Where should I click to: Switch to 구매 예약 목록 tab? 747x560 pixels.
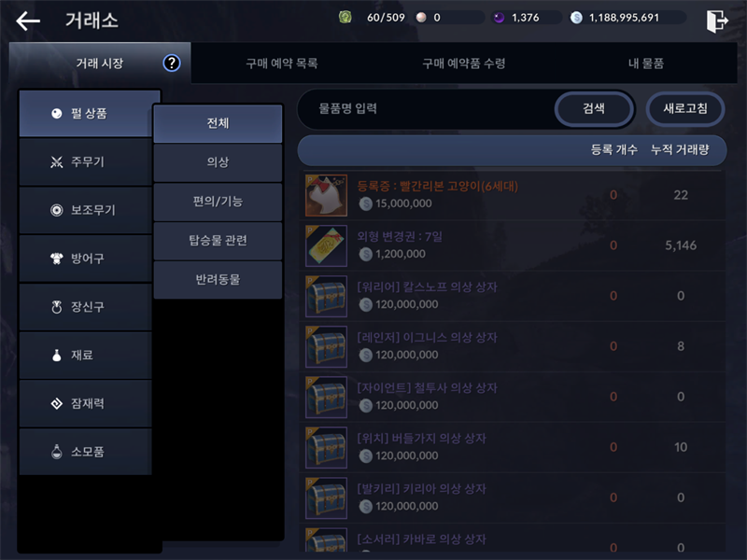(x=282, y=63)
